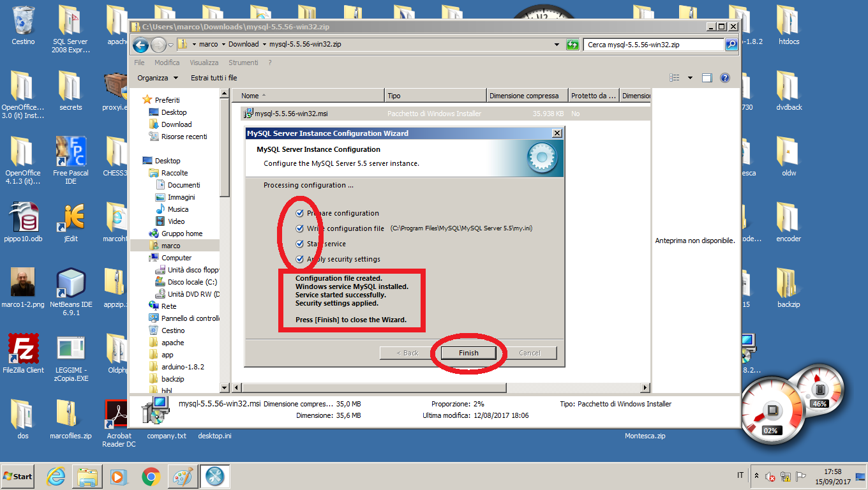The height and width of the screenshot is (490, 868).
Task: Click the Explorer back navigation arrow
Action: click(x=141, y=45)
